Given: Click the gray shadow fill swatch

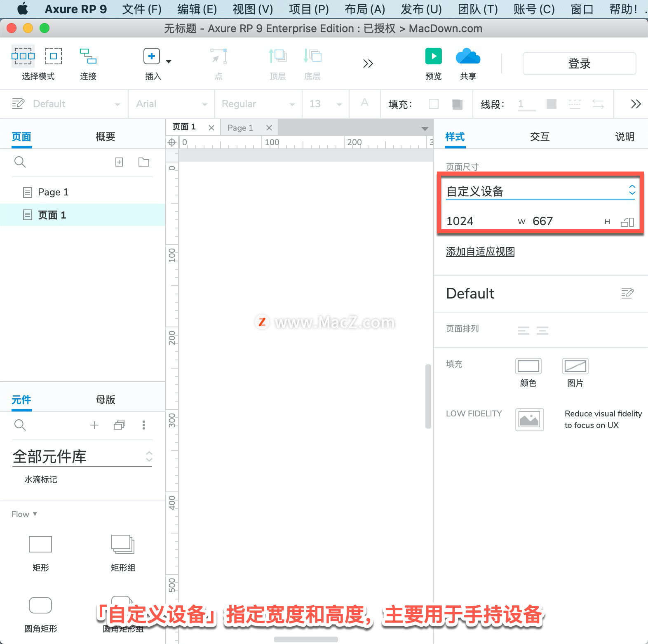Looking at the screenshot, I should 457,104.
